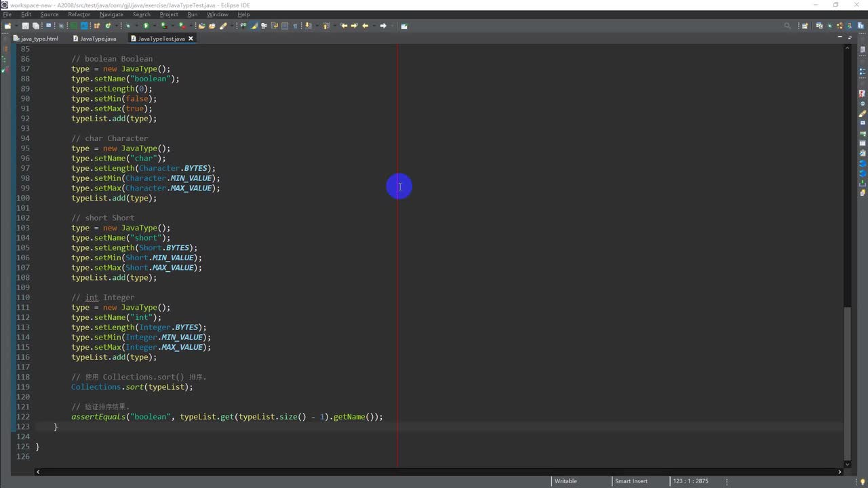Open the Back history dropdown arrow

(372, 26)
